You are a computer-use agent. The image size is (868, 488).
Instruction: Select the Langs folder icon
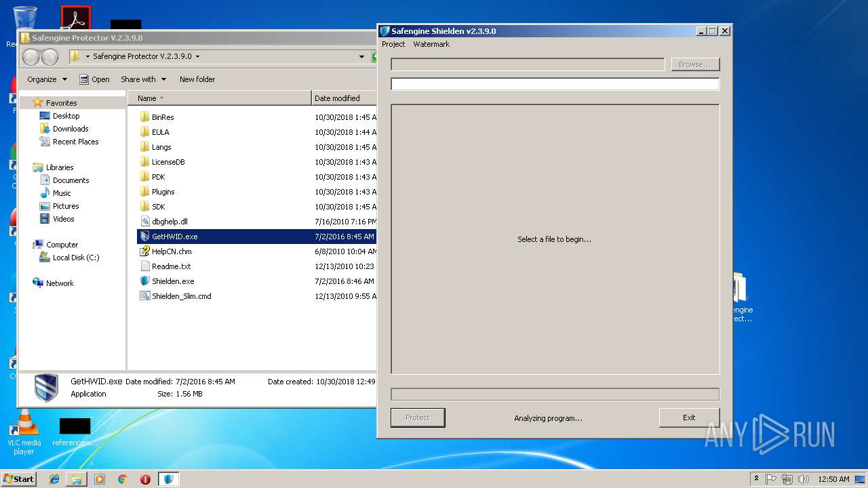144,146
